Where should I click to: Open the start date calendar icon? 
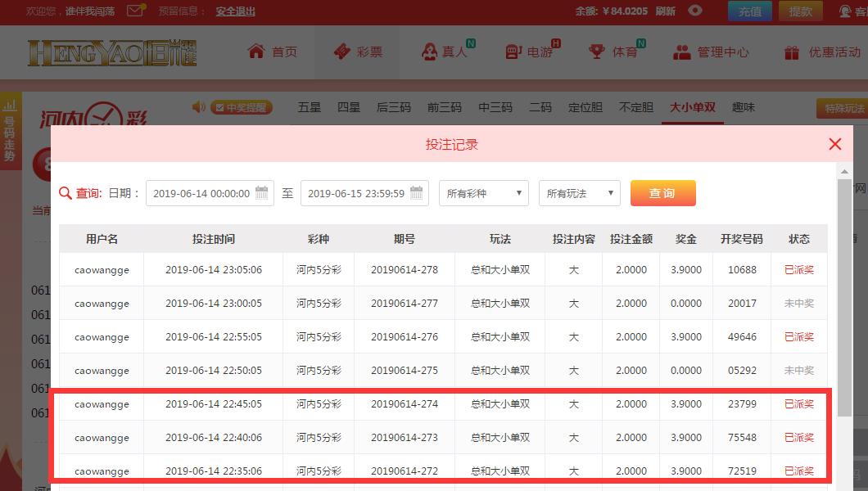262,192
